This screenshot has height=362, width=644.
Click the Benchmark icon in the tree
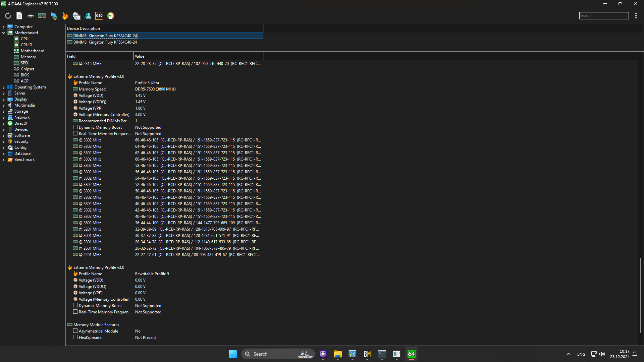coord(10,160)
